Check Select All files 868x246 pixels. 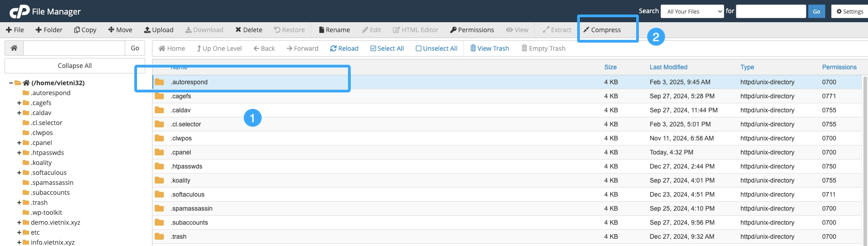[x=387, y=48]
